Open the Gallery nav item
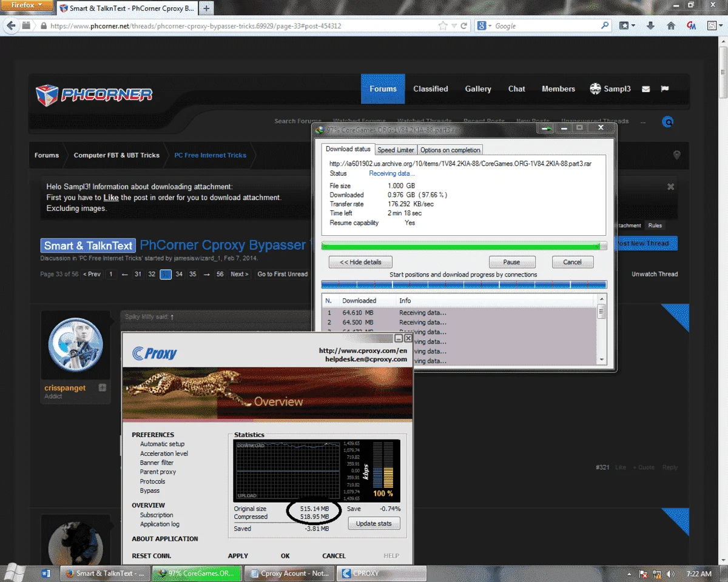The width and height of the screenshot is (728, 582). pyautogui.click(x=478, y=89)
